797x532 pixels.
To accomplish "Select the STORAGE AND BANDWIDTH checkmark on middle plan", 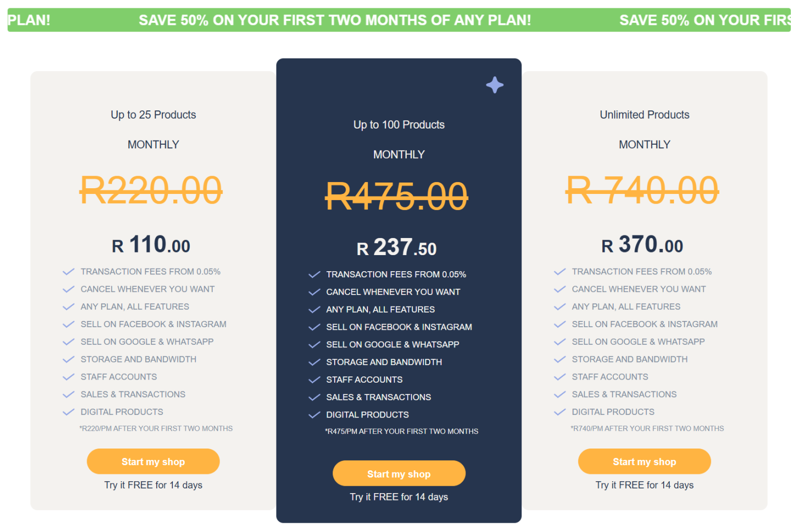I will 314,361.
